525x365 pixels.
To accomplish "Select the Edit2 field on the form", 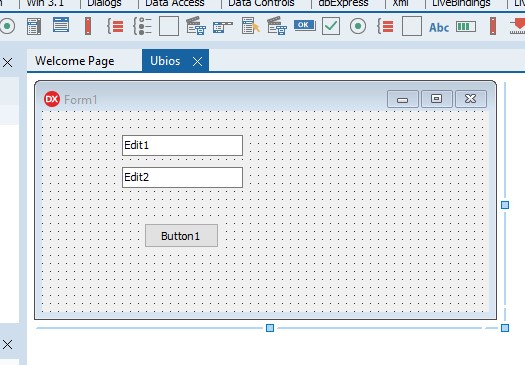I will pyautogui.click(x=182, y=177).
